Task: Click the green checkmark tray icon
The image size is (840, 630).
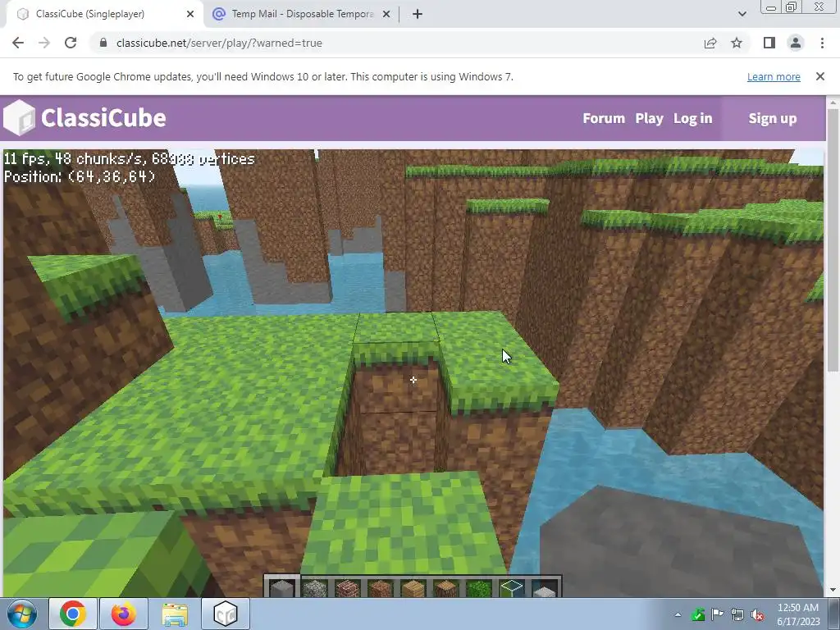Action: (x=697, y=614)
